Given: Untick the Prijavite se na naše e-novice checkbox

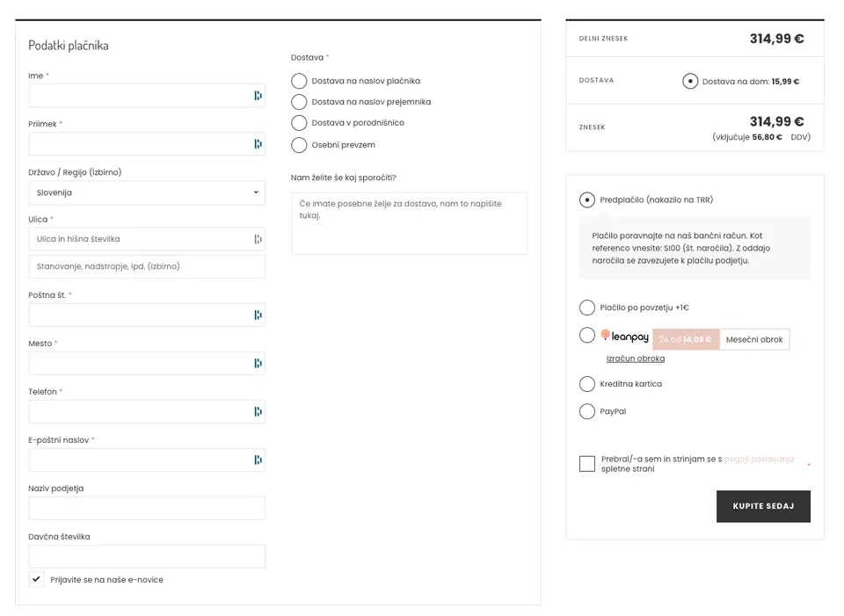Looking at the screenshot, I should pyautogui.click(x=37, y=579).
